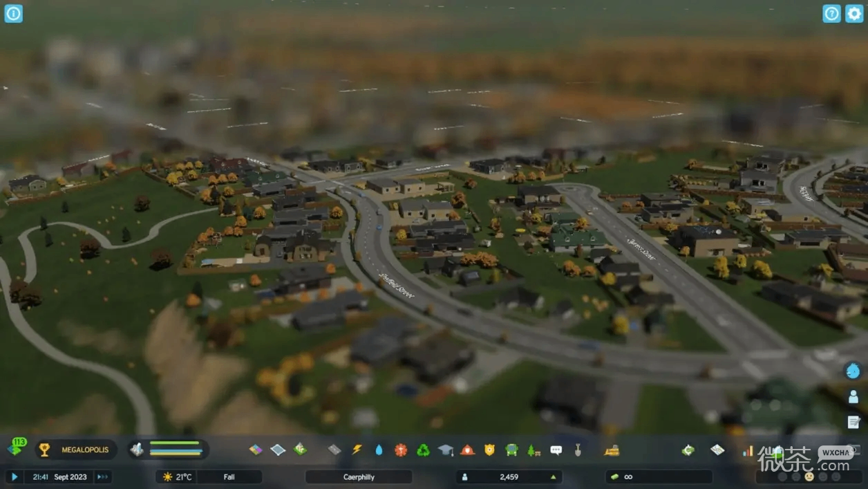Open the City Statistics bar chart icon

coord(748,451)
